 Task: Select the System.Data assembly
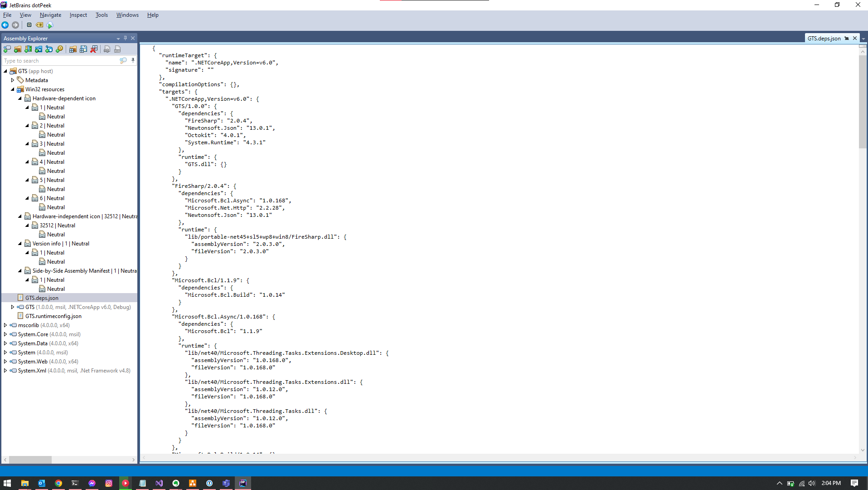click(x=48, y=343)
